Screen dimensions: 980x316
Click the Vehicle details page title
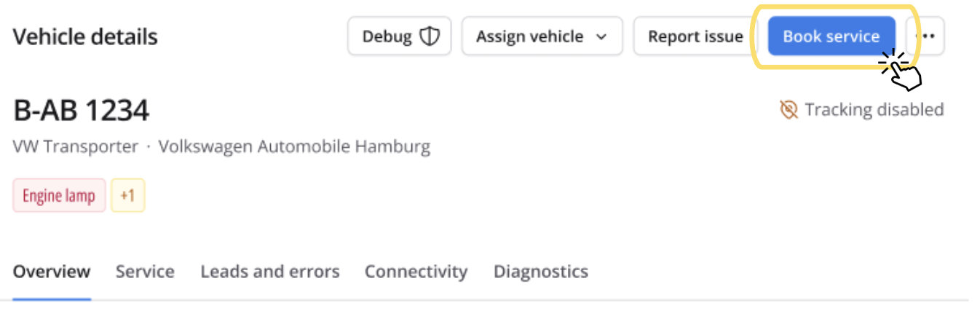85,36
